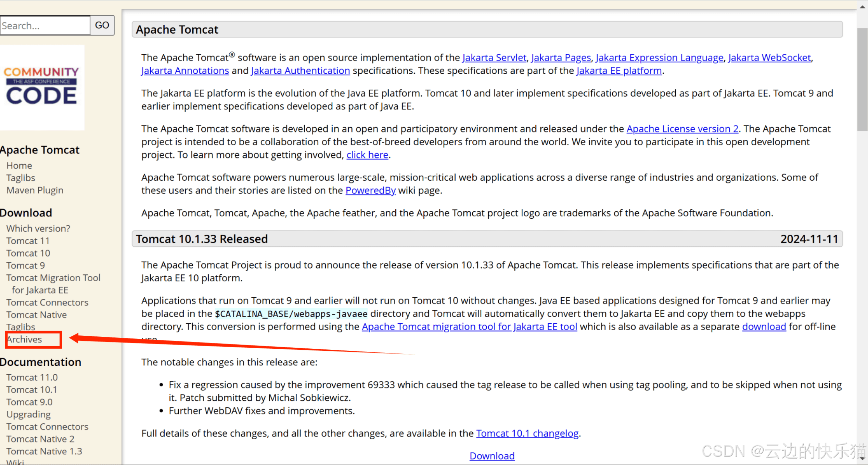Click the 2024-11-11 release date
This screenshot has height=465, width=868.
(809, 239)
